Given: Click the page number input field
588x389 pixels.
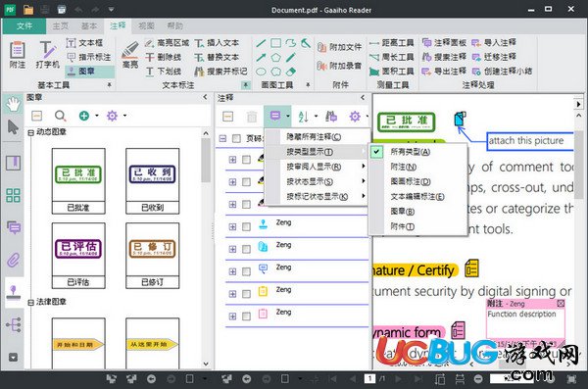Looking at the screenshot, I should tap(369, 378).
